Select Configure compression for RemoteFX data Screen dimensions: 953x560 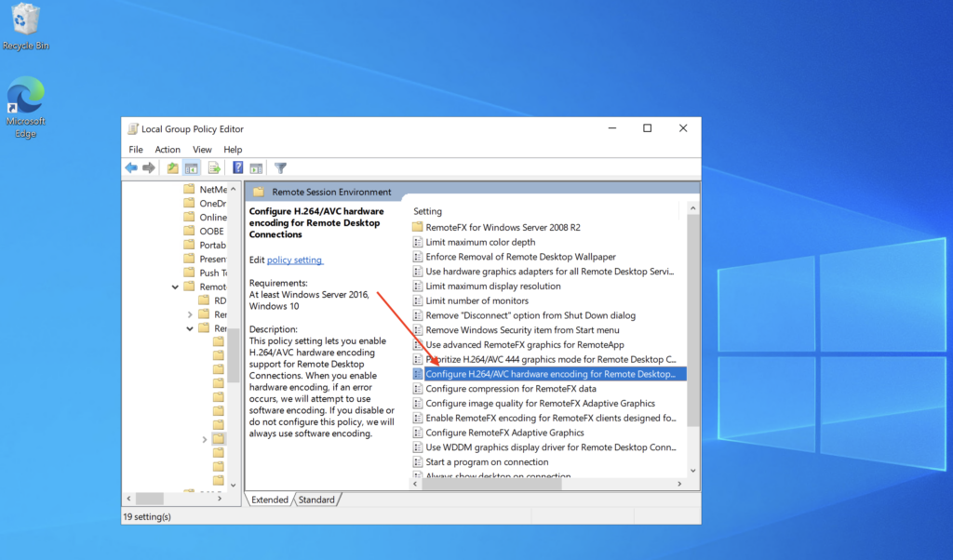tap(511, 389)
